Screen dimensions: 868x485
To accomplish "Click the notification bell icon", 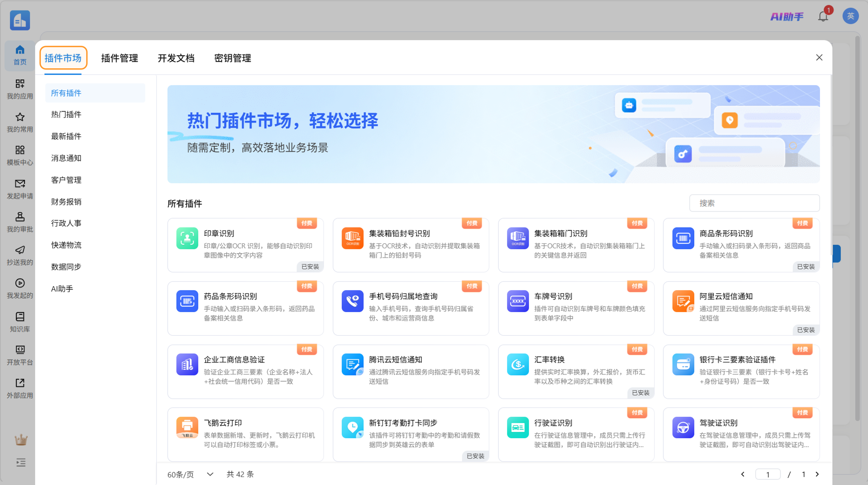I will click(822, 17).
